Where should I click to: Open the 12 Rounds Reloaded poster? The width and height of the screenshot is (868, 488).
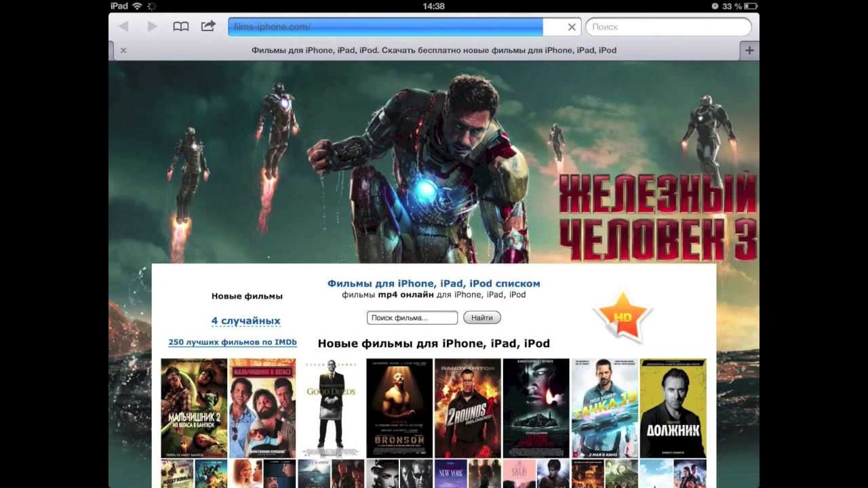coord(468,408)
